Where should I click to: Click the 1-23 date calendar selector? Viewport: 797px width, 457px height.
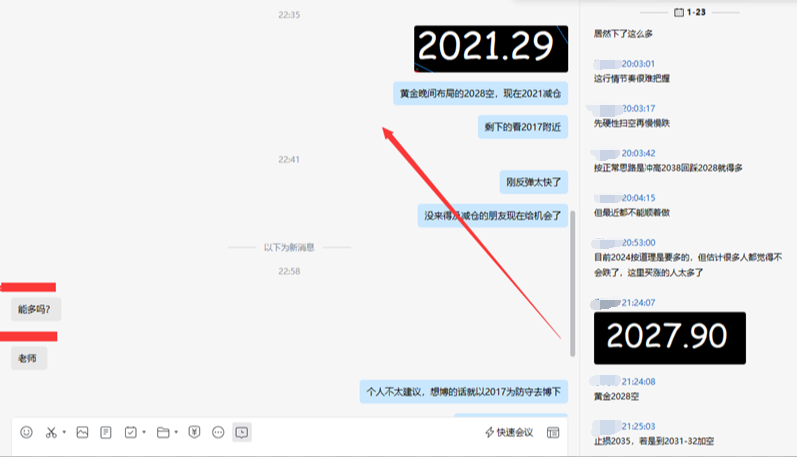(690, 12)
